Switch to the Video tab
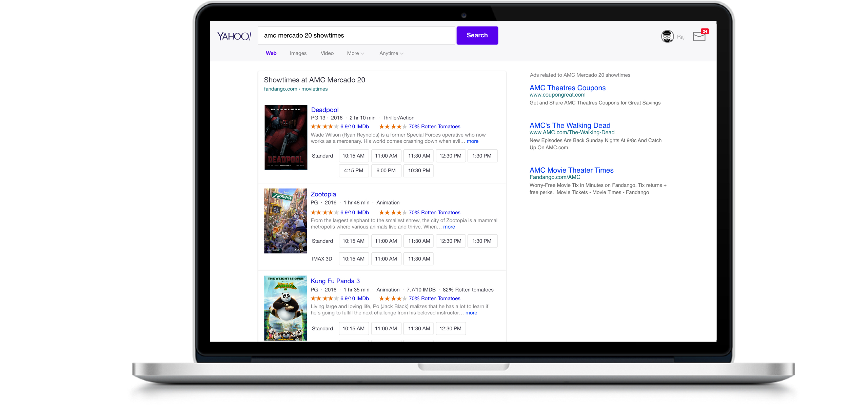 [x=327, y=53]
